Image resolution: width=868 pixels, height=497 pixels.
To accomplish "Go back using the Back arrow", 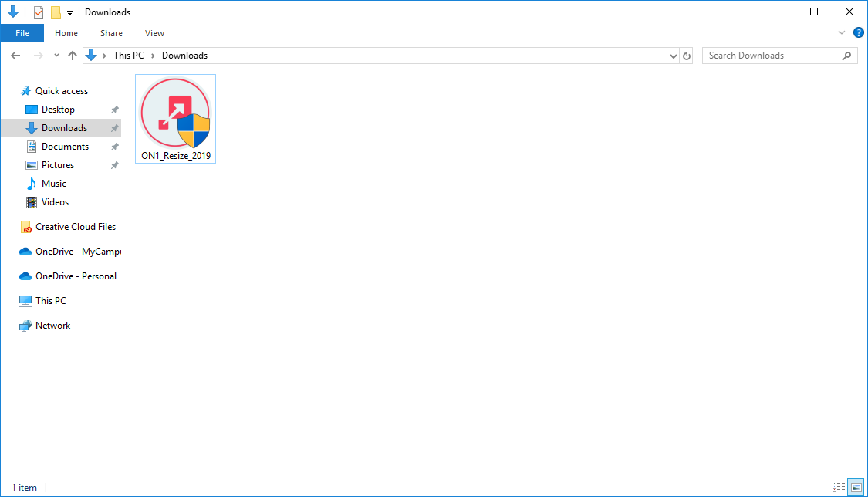I will (15, 56).
